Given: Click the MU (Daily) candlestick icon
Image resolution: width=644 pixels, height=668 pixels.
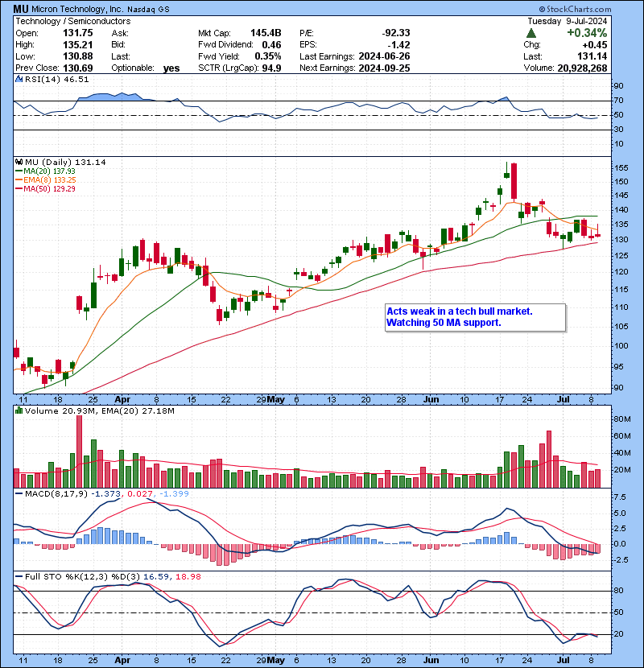Looking at the screenshot, I should click(x=19, y=162).
